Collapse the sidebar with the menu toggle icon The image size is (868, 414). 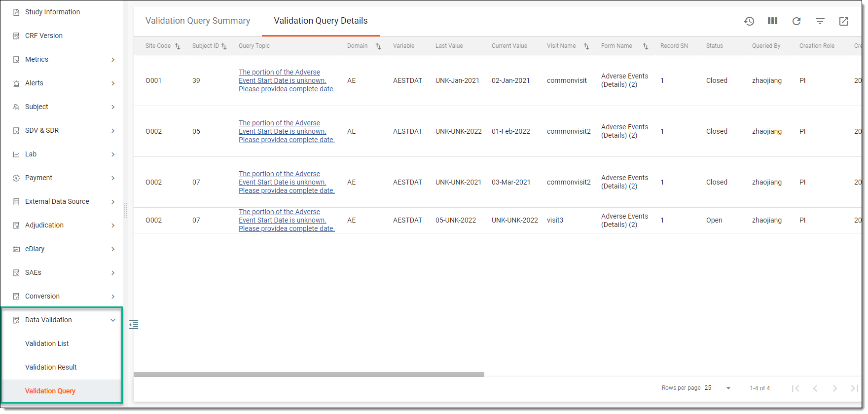pyautogui.click(x=134, y=325)
